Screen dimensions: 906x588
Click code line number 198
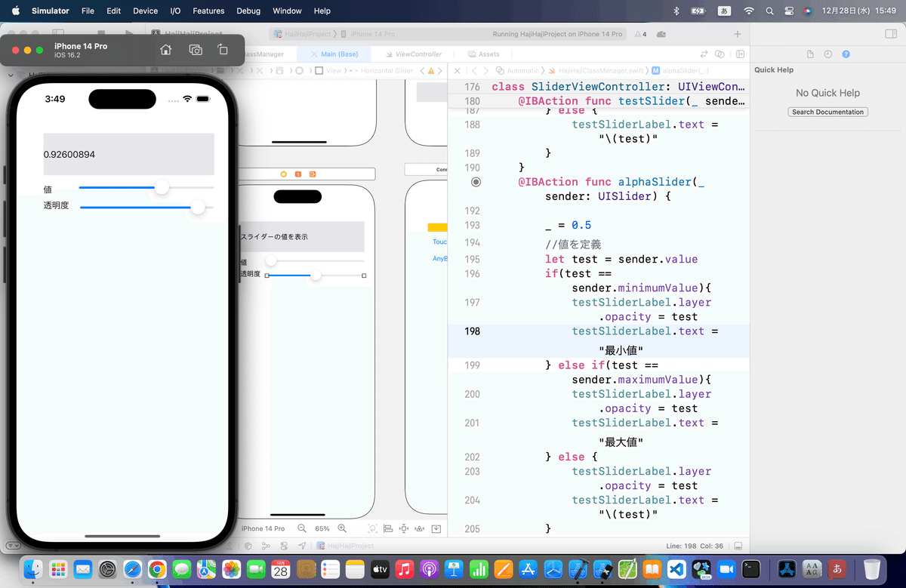(x=473, y=331)
